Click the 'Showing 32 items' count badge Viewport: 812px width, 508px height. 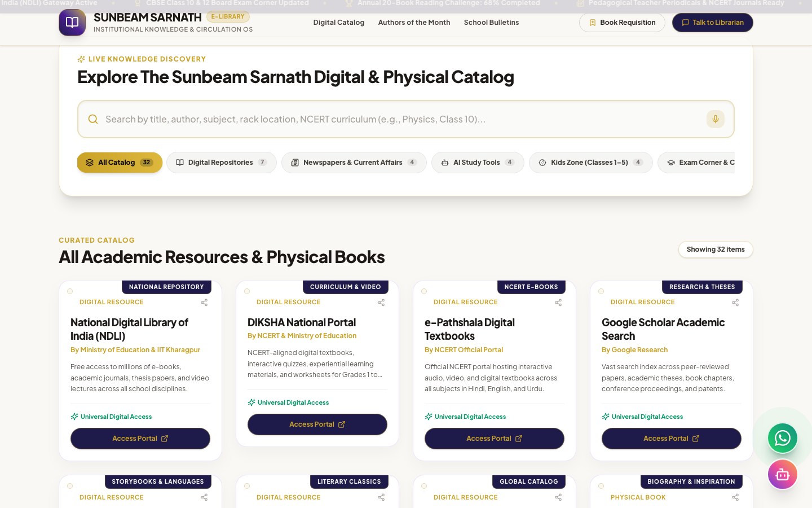click(x=716, y=249)
